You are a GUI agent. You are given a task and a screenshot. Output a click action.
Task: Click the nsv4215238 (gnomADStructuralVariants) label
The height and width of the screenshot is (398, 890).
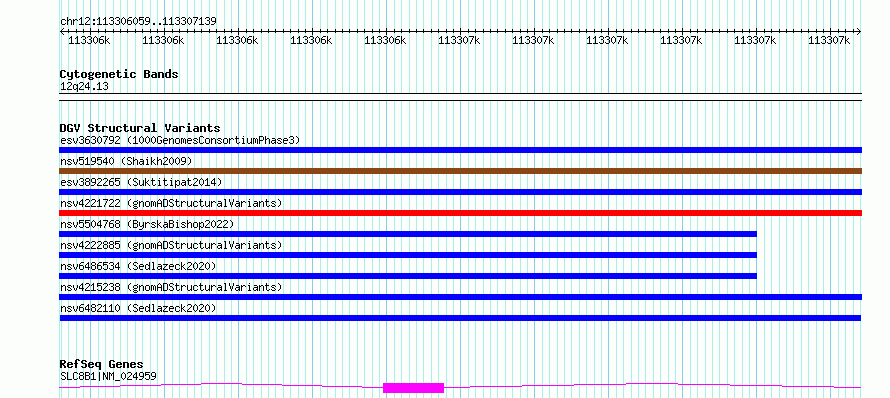pyautogui.click(x=171, y=287)
